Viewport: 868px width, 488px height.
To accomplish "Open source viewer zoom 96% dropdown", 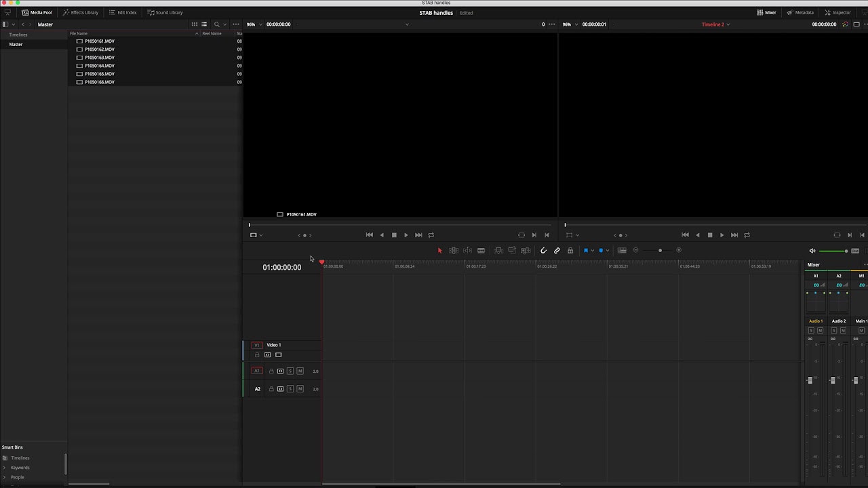I will (254, 24).
